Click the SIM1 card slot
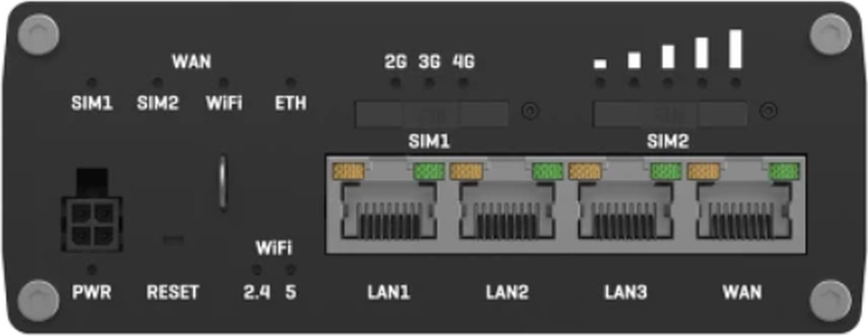 (x=432, y=113)
